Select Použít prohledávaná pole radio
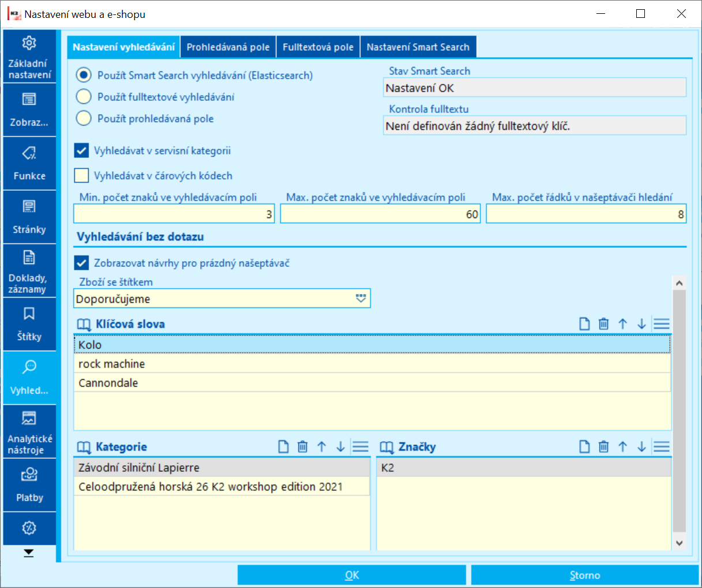The height and width of the screenshot is (588, 702). pos(84,118)
